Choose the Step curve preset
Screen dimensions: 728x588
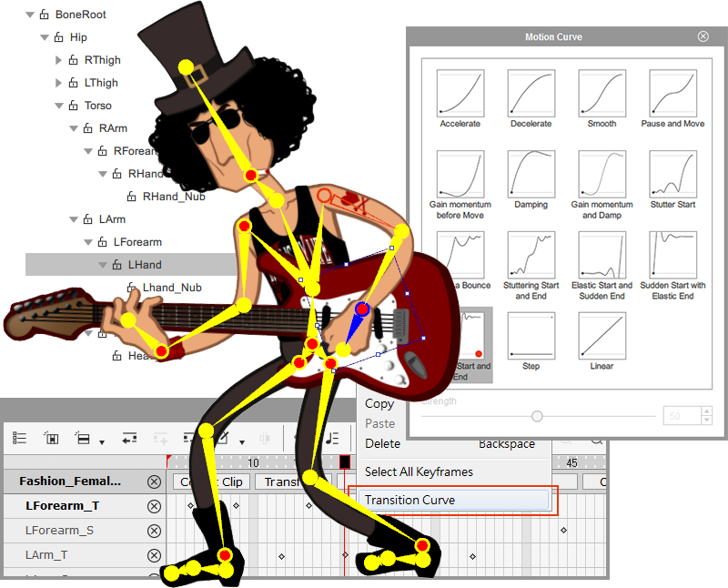point(531,335)
